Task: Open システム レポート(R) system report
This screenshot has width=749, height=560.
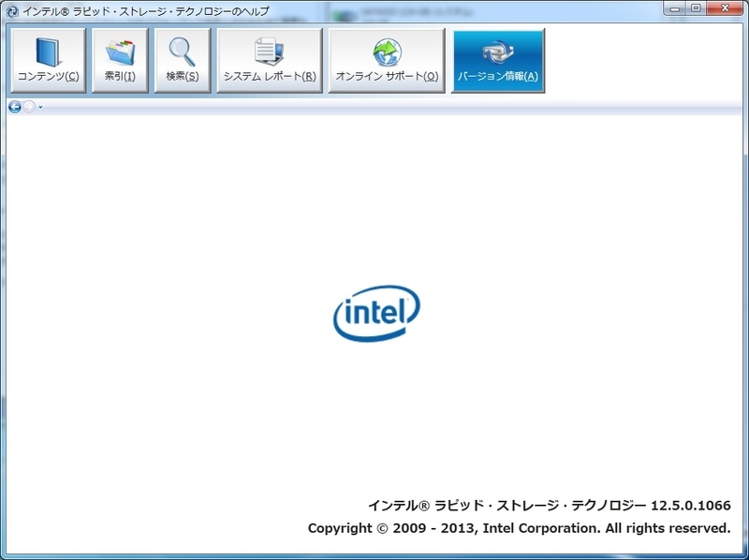Action: tap(270, 60)
